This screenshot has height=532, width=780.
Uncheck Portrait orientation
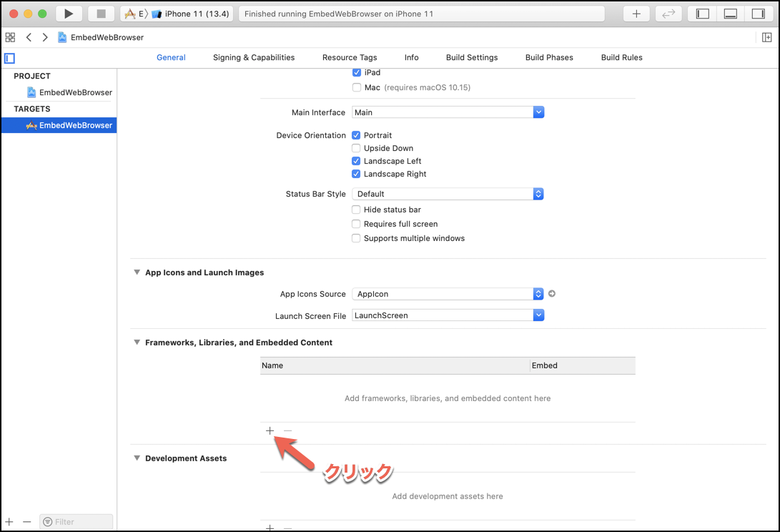point(356,135)
